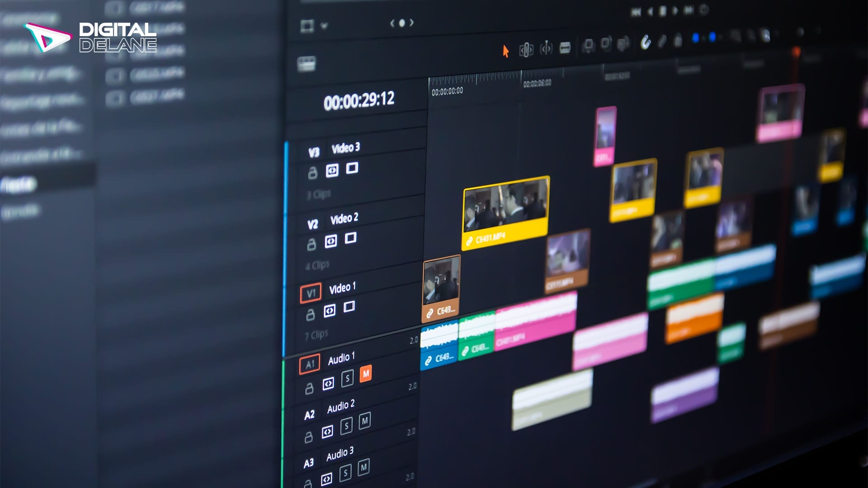
Task: Select the A1 track header label
Action: point(310,363)
